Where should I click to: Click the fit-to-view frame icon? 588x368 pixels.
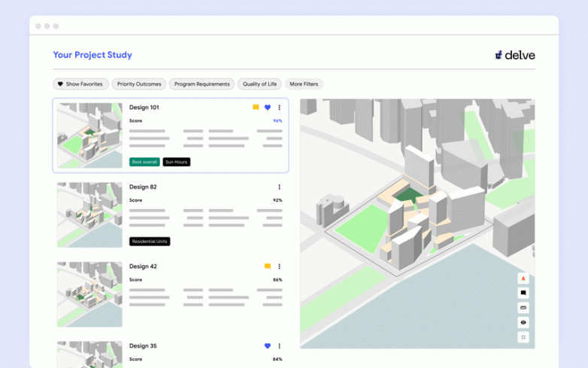click(523, 337)
